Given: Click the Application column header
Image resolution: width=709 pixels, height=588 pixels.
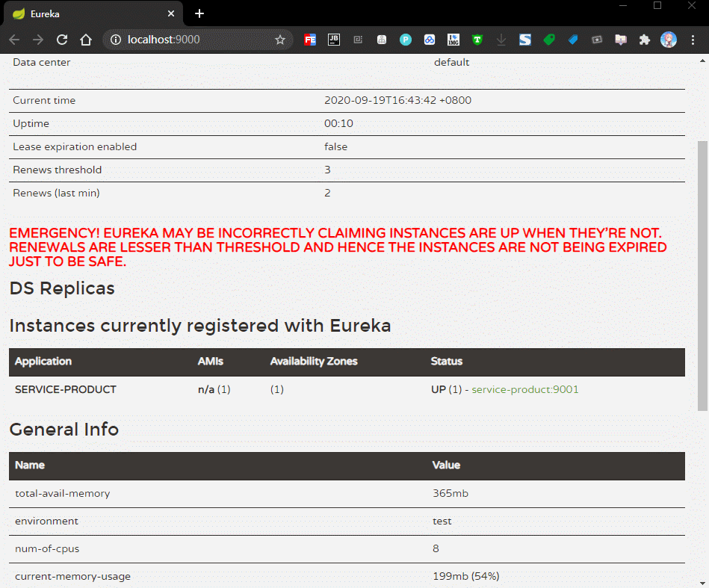Looking at the screenshot, I should click(x=43, y=362).
